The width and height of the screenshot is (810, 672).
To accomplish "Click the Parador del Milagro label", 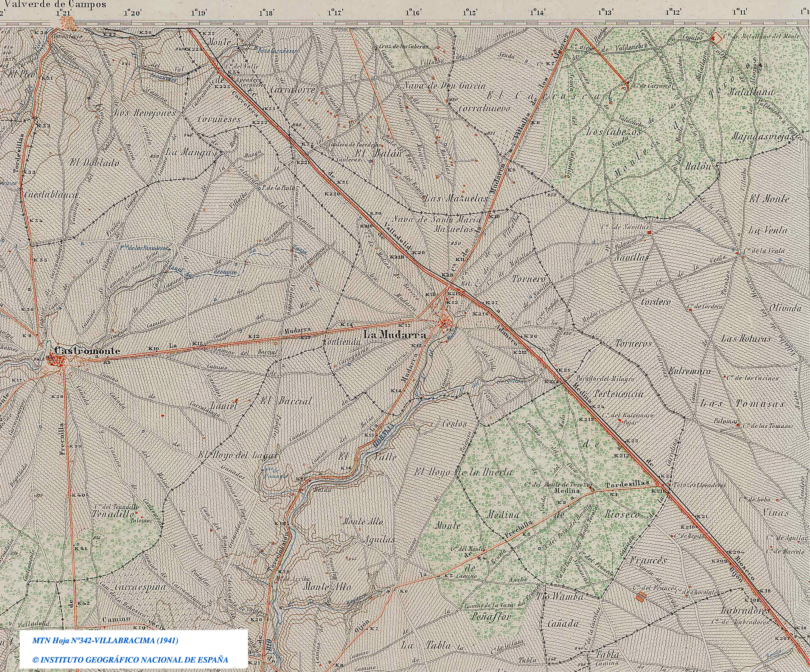I will tap(605, 379).
